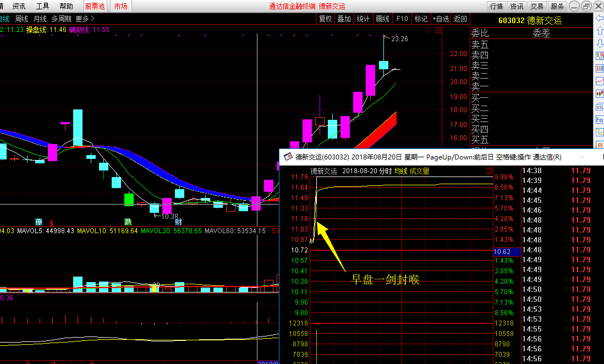The height and width of the screenshot is (364, 604).
Task: Click the 资讯 button at top right
Action: [517, 6]
